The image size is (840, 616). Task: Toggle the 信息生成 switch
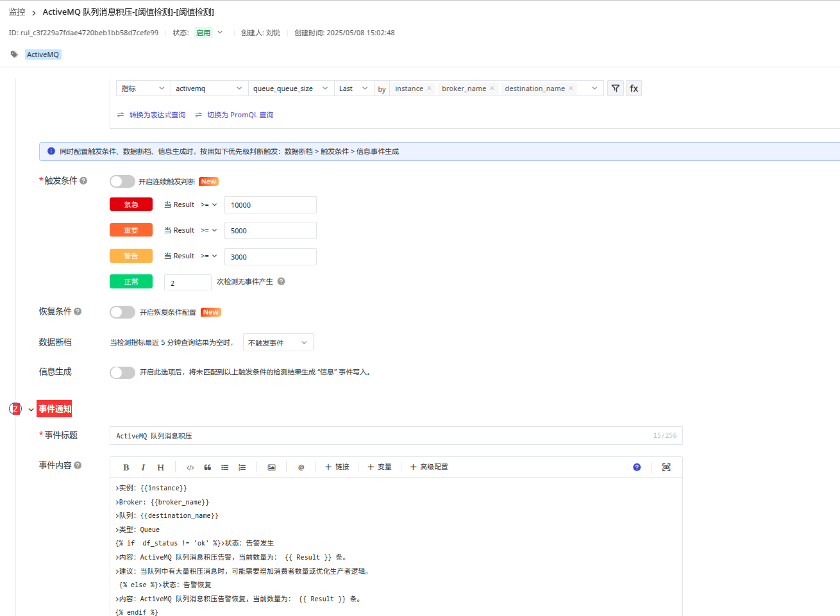[x=122, y=372]
